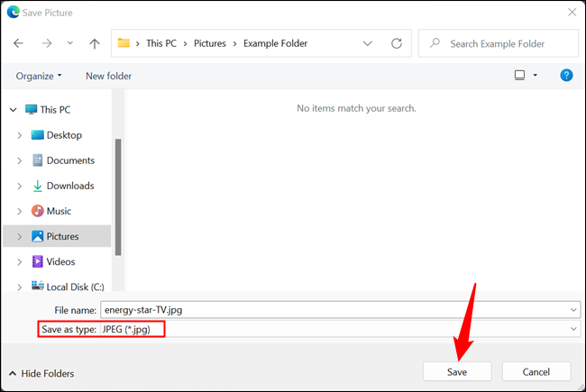Select Example Folder in address breadcrumb
This screenshot has width=586, height=392.
click(x=275, y=43)
